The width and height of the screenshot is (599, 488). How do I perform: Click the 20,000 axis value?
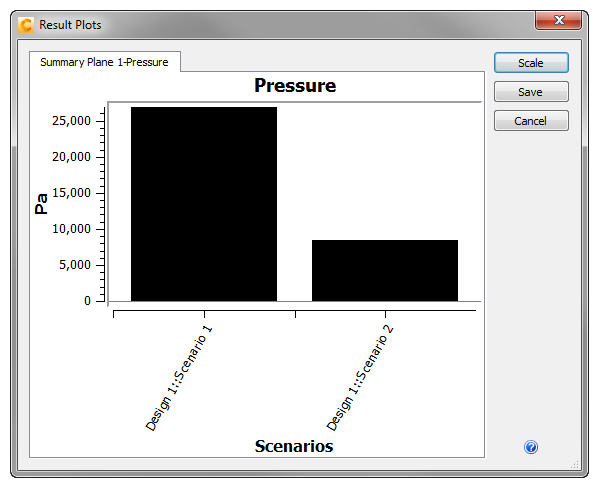coord(71,157)
